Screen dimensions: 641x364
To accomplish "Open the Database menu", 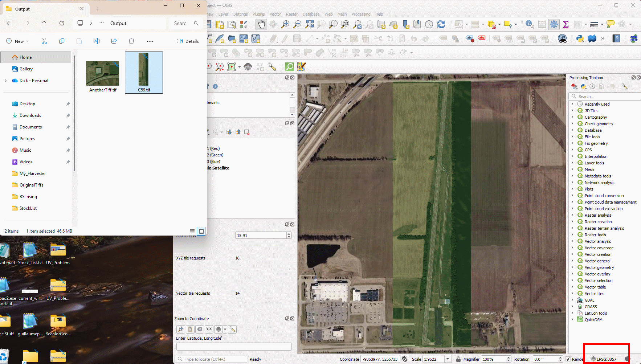I will [x=311, y=14].
